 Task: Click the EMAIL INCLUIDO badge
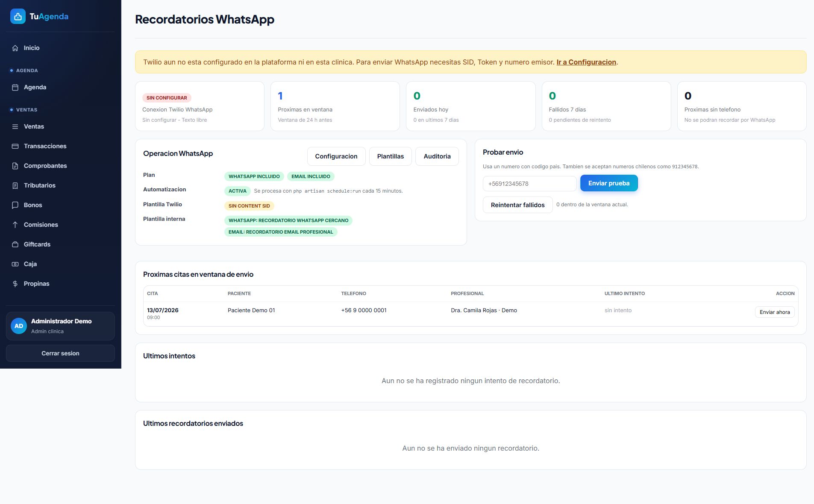click(x=311, y=176)
